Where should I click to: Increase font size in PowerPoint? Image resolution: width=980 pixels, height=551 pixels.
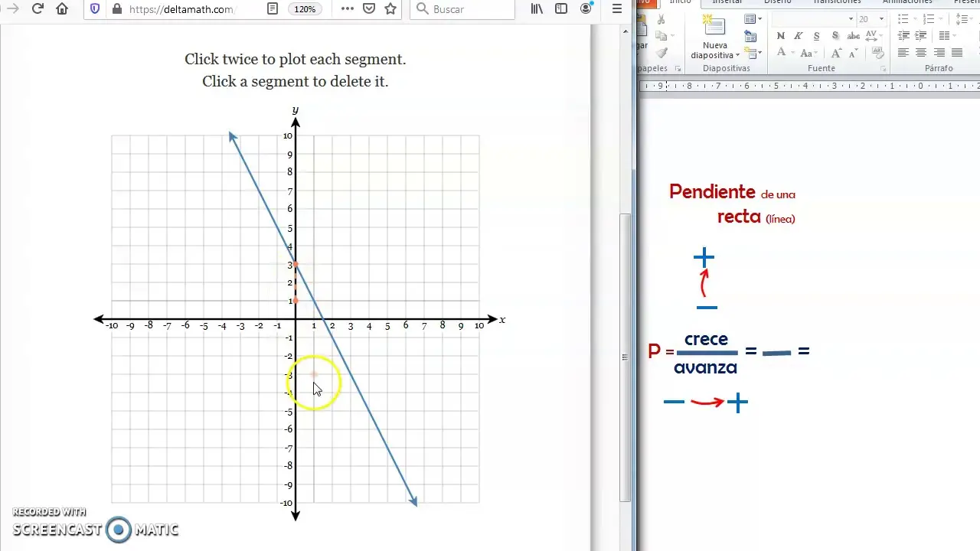[837, 53]
